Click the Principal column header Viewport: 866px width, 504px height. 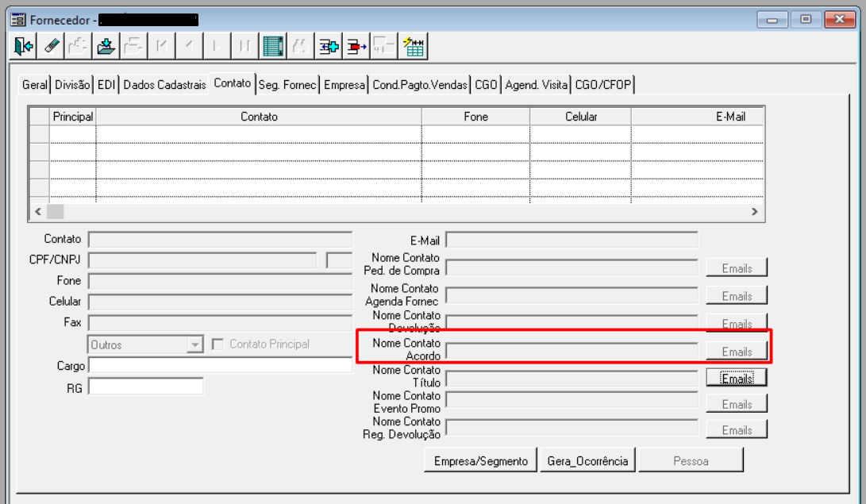click(x=72, y=117)
